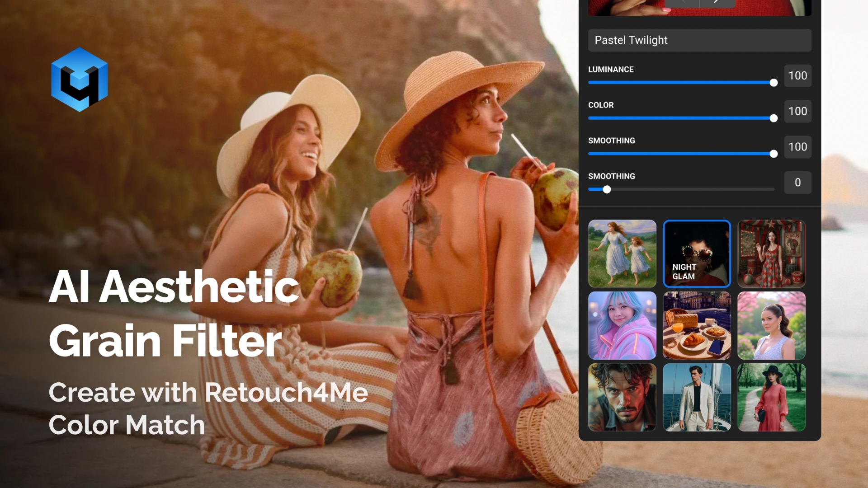Click the next preset arrow above the preview
Viewport: 868px width, 488px height.
(x=716, y=3)
